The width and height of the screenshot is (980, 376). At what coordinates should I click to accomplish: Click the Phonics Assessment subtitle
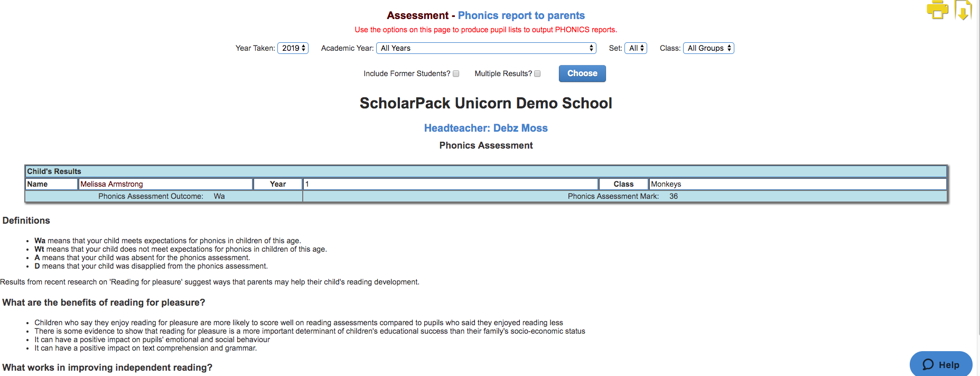point(486,145)
